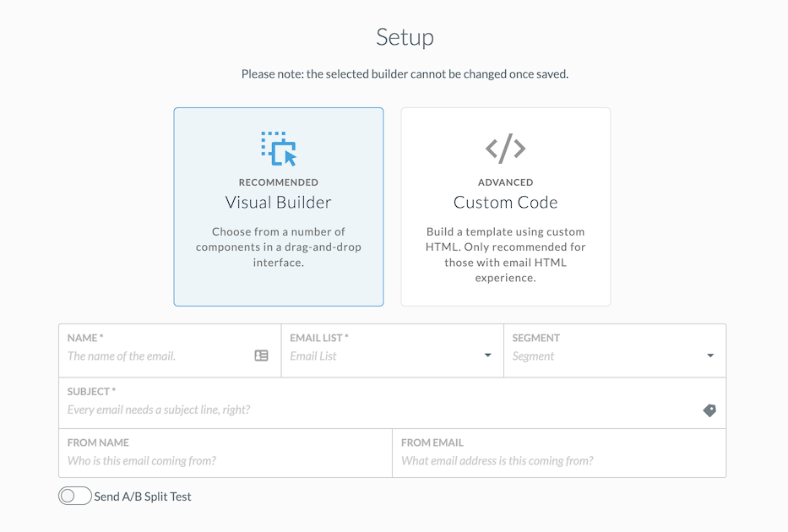The image size is (788, 532).
Task: Click the NAME field label
Action: [x=85, y=338]
